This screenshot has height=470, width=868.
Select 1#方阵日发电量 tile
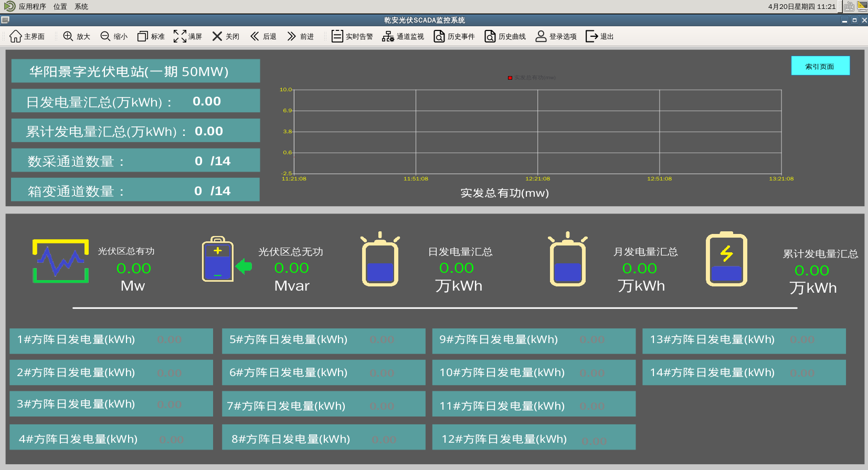coord(111,340)
